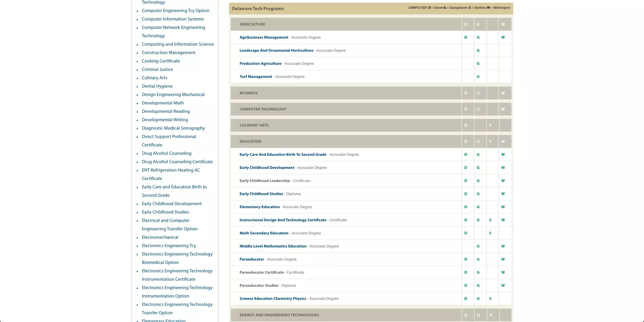Screen dimensions: 644x322
Task: Collapse the Agriculture category header
Action: [371, 24]
